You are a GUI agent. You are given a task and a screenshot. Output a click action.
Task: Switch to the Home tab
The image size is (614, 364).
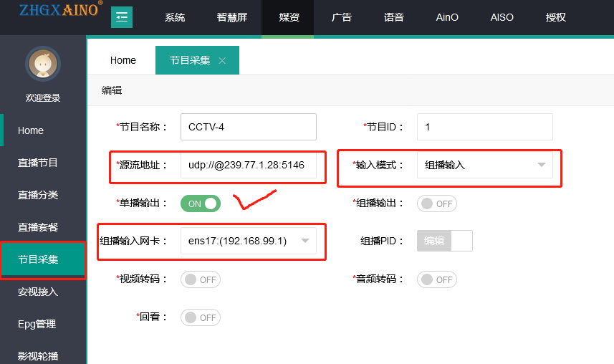(x=123, y=60)
